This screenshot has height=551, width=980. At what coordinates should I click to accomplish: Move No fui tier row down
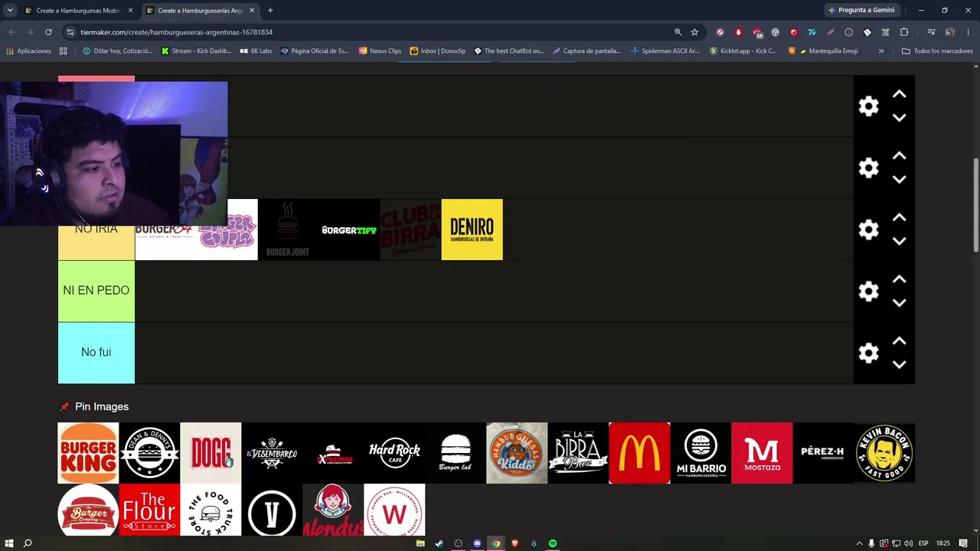(x=899, y=364)
